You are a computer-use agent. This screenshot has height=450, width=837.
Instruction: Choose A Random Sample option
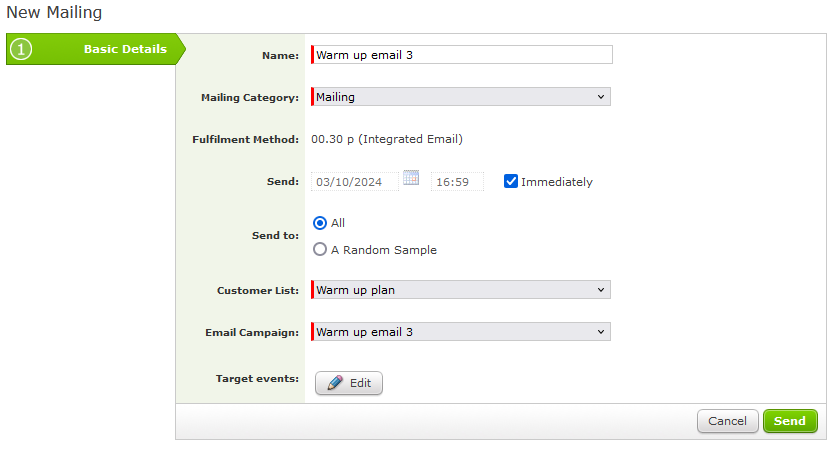(x=320, y=250)
